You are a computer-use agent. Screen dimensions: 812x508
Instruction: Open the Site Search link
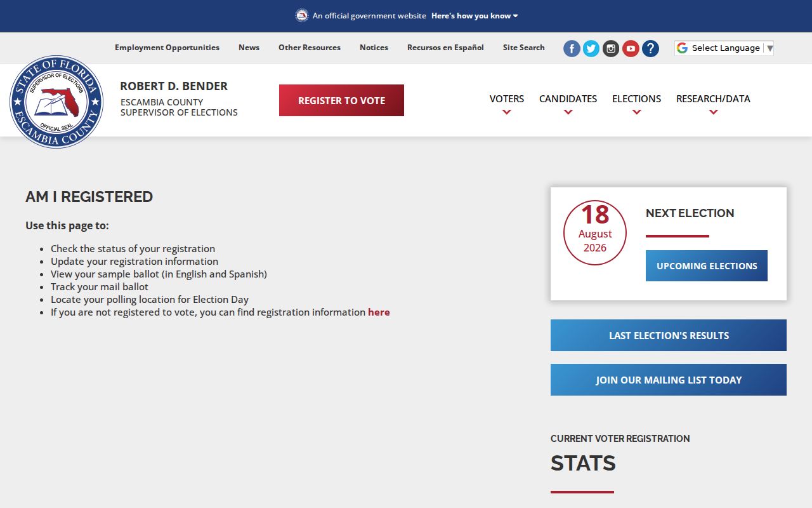coord(524,48)
